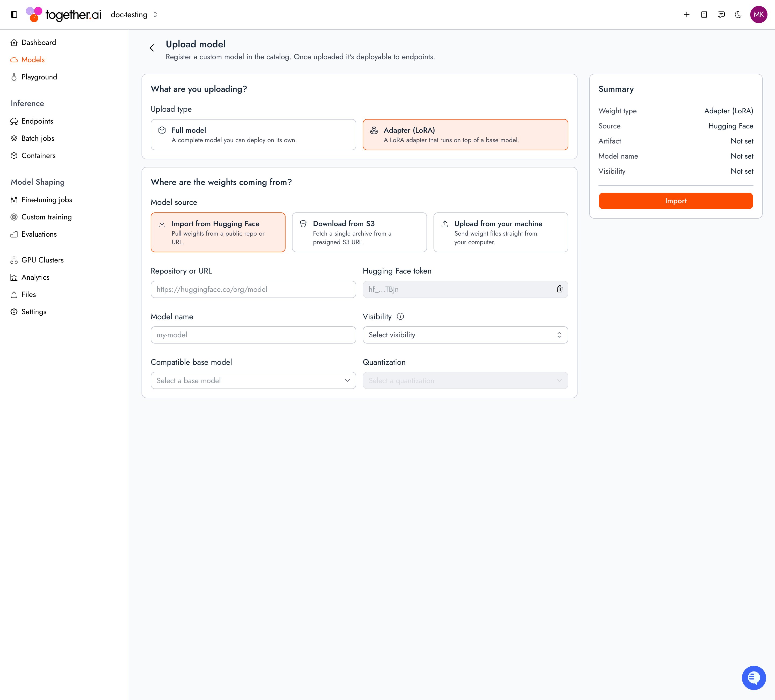Open Custom training
Image resolution: width=775 pixels, height=700 pixels.
[x=41, y=217]
